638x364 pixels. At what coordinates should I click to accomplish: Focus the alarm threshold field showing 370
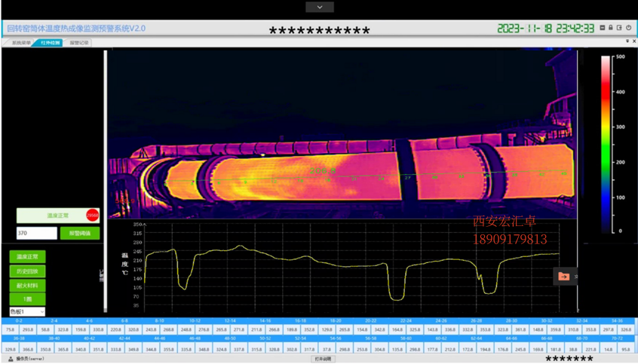[37, 233]
